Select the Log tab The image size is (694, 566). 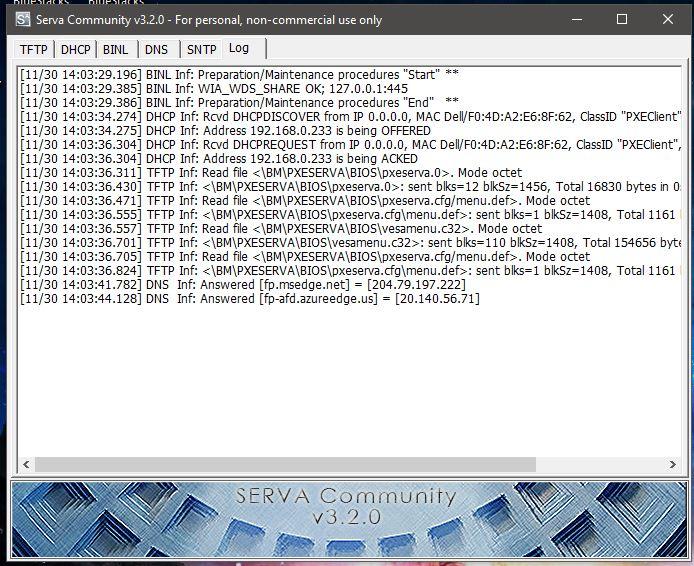[x=239, y=48]
